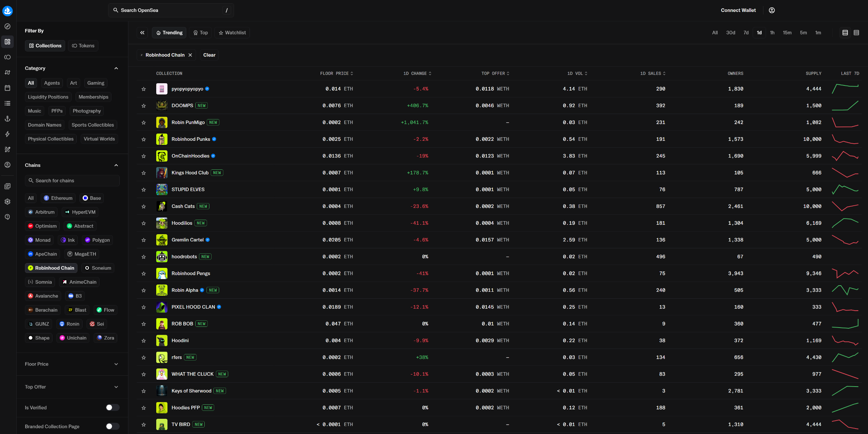The width and height of the screenshot is (868, 434).
Task: Sort by the 1D Change column
Action: (417, 73)
